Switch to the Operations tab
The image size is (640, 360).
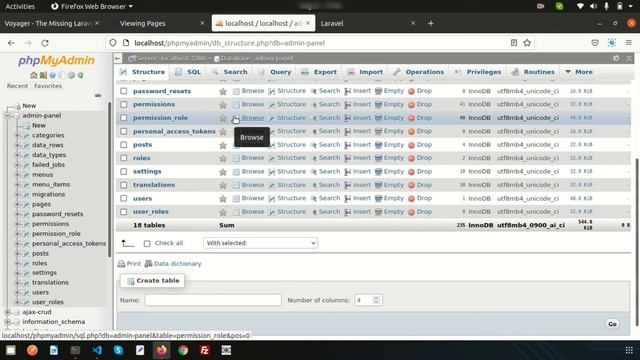point(419,72)
